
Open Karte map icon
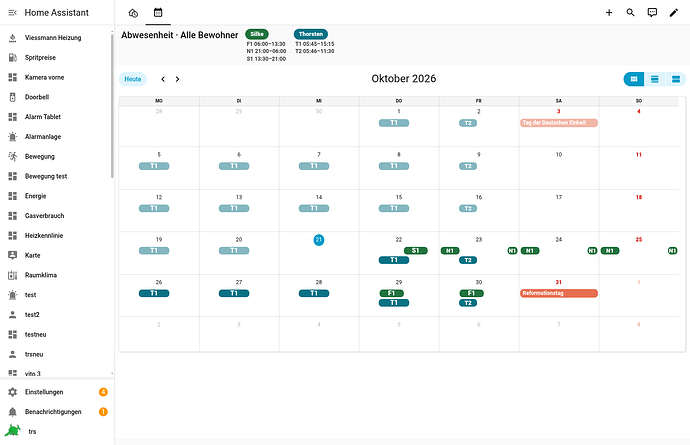(13, 255)
